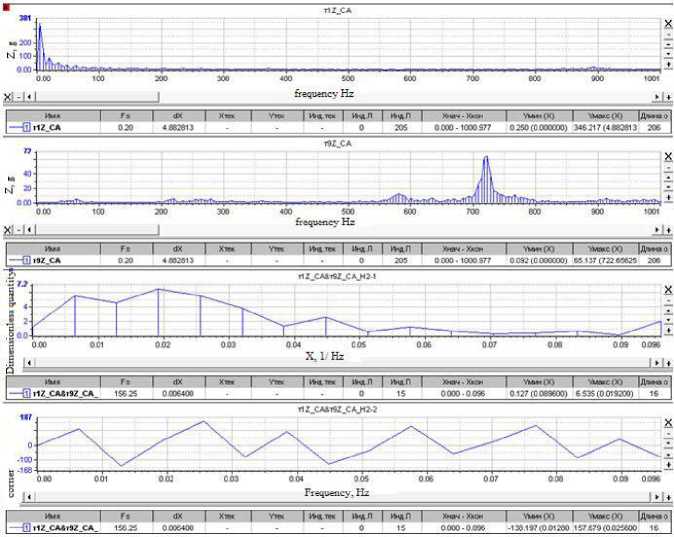Click the left scroll arrow under the H2-2 graph
Screen dimensions: 674x537
point(29,497)
